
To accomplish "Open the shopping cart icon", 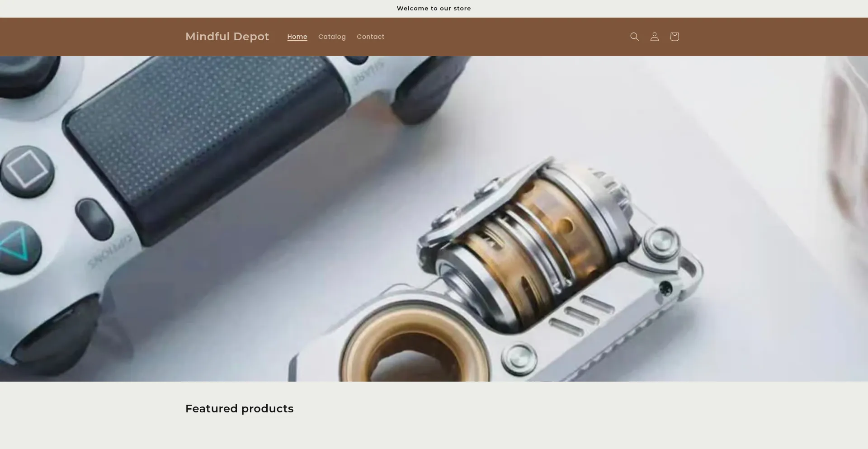I will point(674,37).
